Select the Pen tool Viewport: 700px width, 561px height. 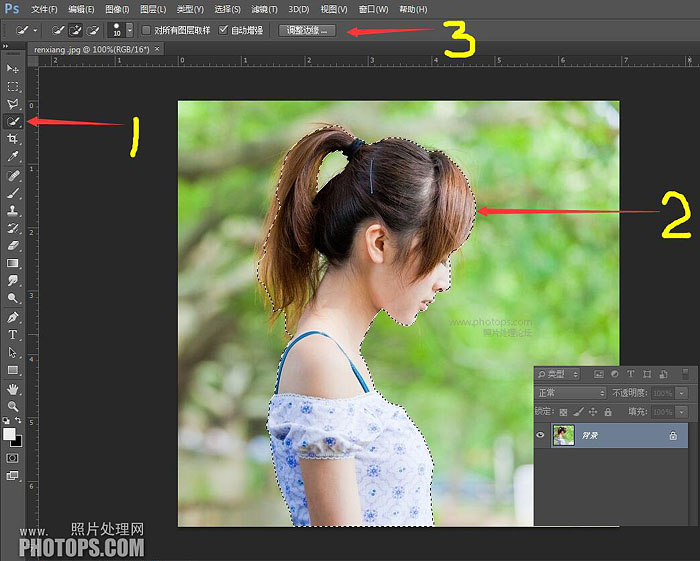click(x=12, y=317)
